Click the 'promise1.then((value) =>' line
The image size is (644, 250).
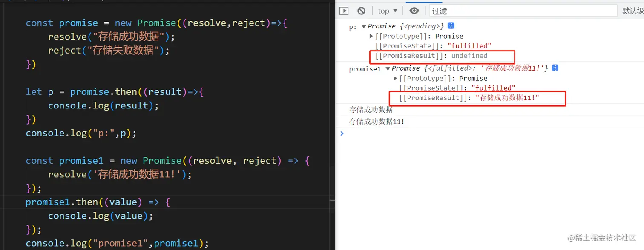click(98, 202)
